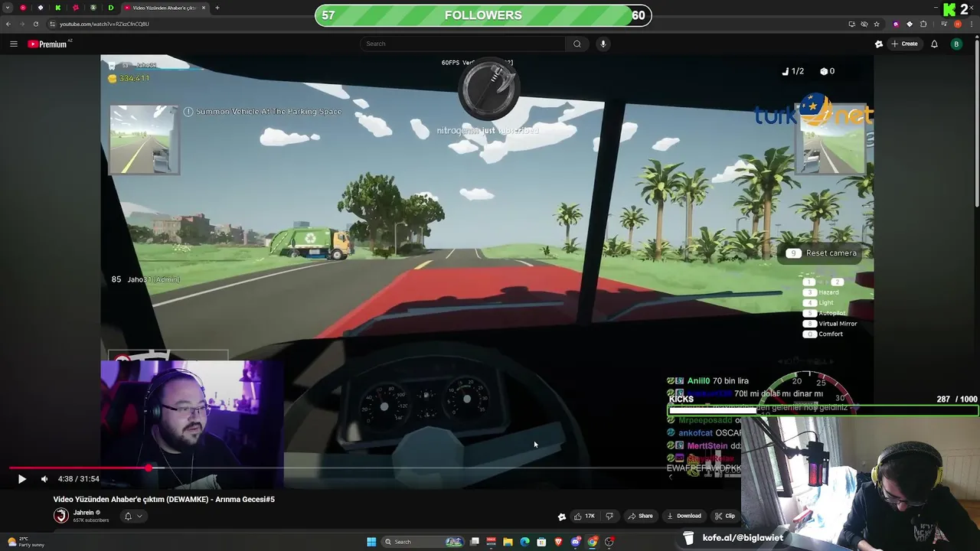
Task: Open Jahrein channel avatar
Action: 60,516
